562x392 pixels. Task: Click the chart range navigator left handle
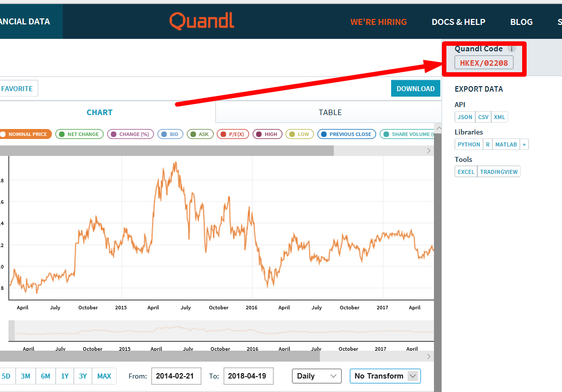pyautogui.click(x=12, y=331)
